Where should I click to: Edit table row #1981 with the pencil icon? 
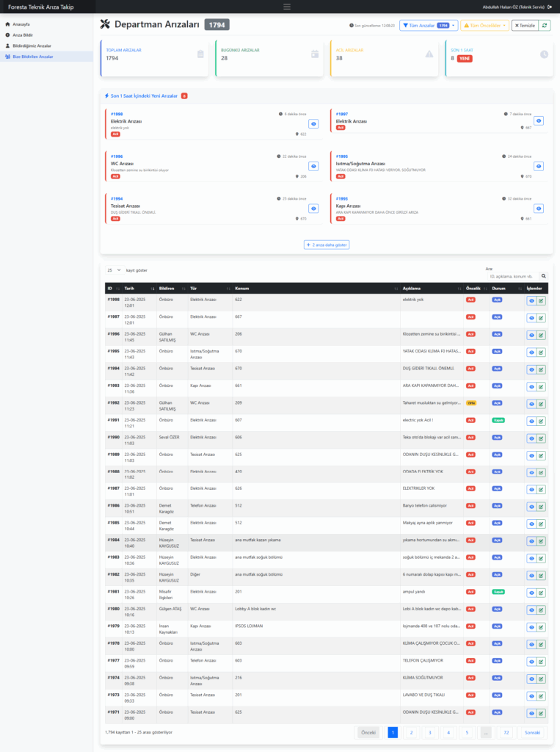(542, 593)
